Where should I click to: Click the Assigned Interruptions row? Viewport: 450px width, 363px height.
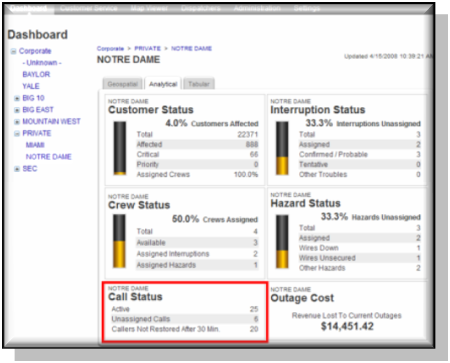(197, 254)
